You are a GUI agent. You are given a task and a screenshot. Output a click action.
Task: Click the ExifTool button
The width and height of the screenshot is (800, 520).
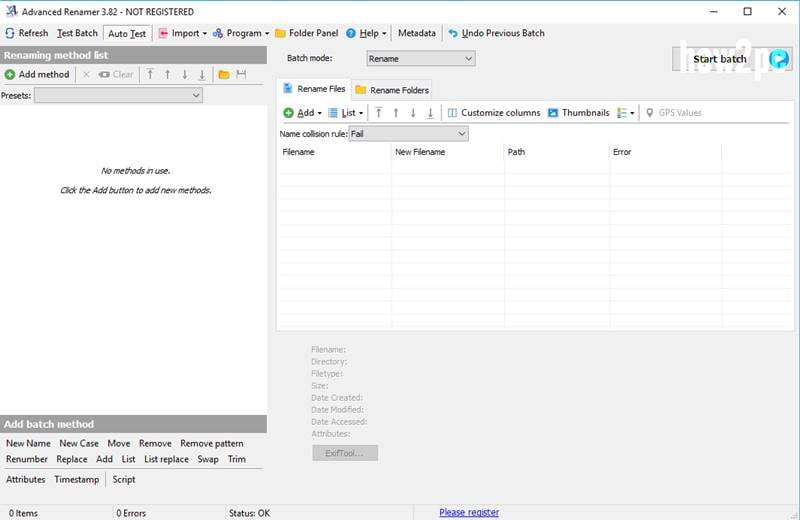click(345, 453)
